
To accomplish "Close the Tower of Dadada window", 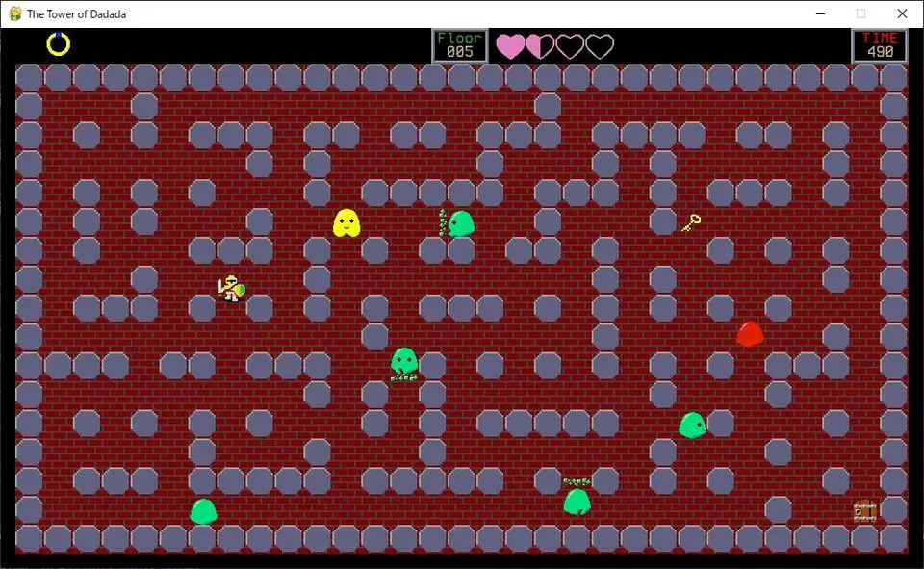I will [902, 13].
